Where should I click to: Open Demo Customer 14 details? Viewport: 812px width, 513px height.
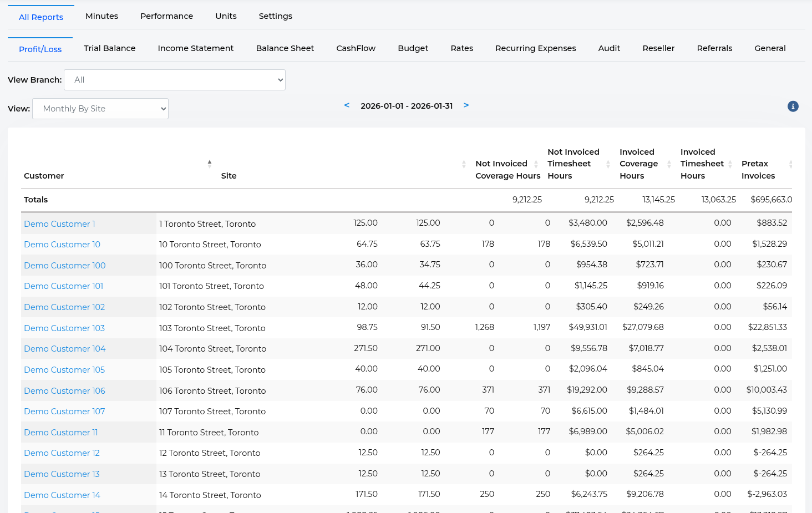[62, 495]
